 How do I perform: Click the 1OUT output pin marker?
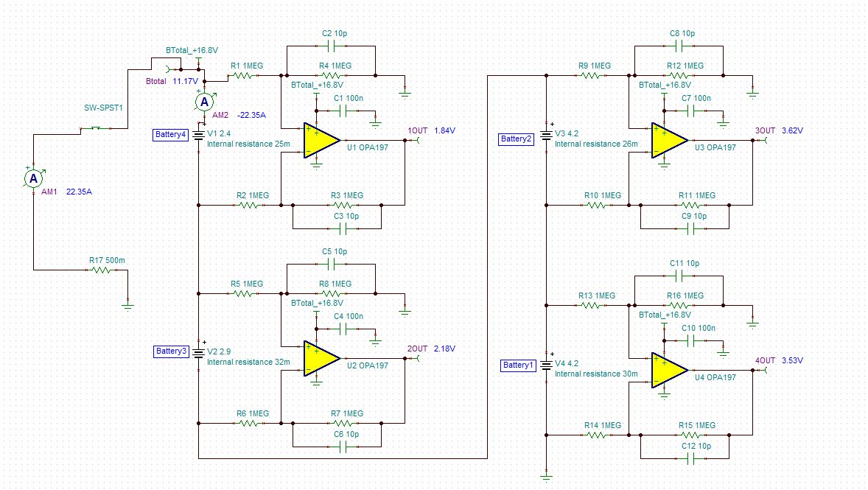417,141
